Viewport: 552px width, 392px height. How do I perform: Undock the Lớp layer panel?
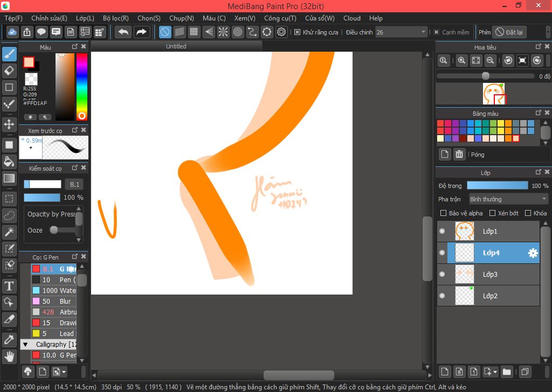[539, 172]
